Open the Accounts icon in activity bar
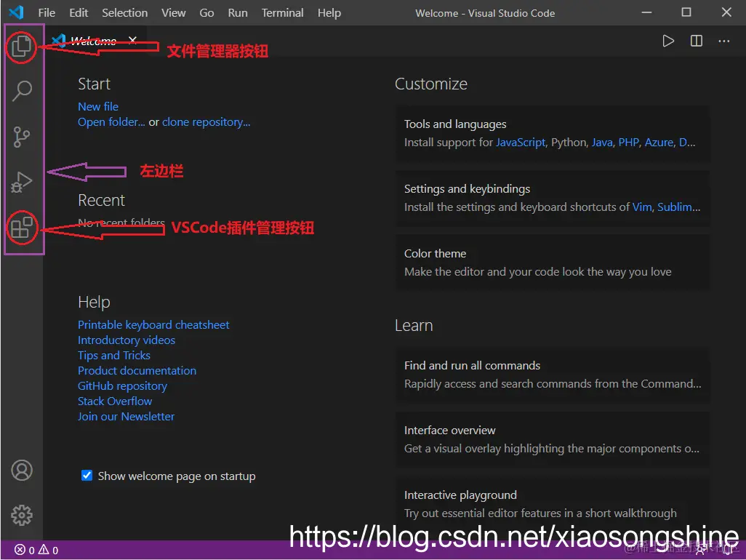 pyautogui.click(x=22, y=470)
